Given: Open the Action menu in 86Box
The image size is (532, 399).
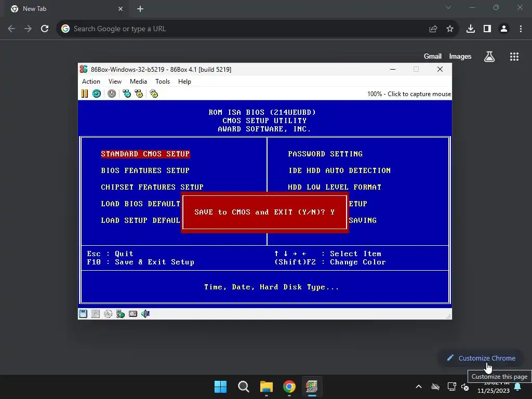Looking at the screenshot, I should (91, 82).
